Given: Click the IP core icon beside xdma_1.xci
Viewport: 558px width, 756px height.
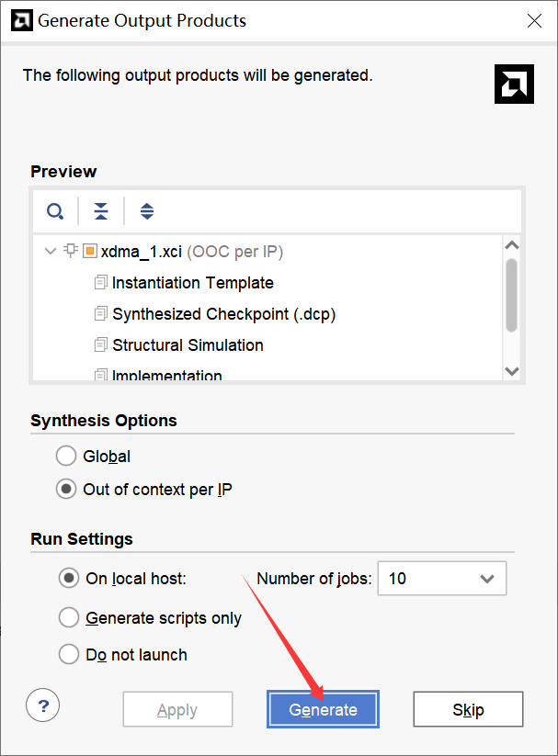Looking at the screenshot, I should pos(71,251).
